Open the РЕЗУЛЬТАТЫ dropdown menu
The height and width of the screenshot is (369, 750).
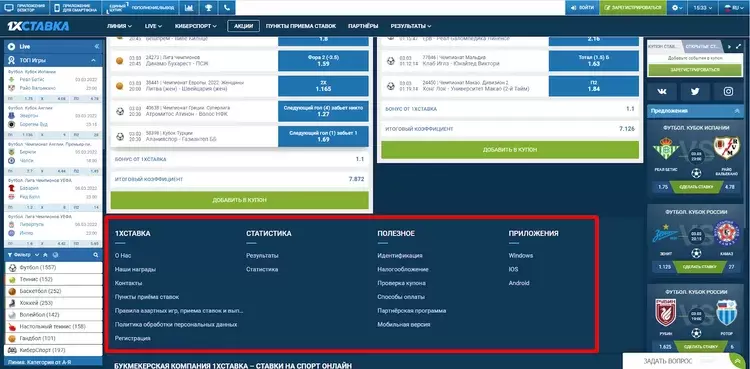(x=411, y=26)
